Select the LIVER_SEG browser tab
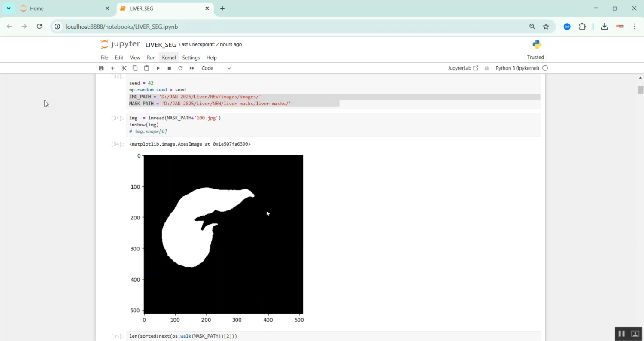This screenshot has width=644, height=341. (x=165, y=9)
